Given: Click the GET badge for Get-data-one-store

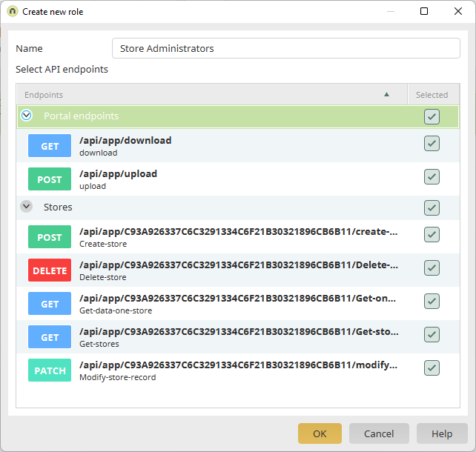Looking at the screenshot, I should pyautogui.click(x=50, y=304).
